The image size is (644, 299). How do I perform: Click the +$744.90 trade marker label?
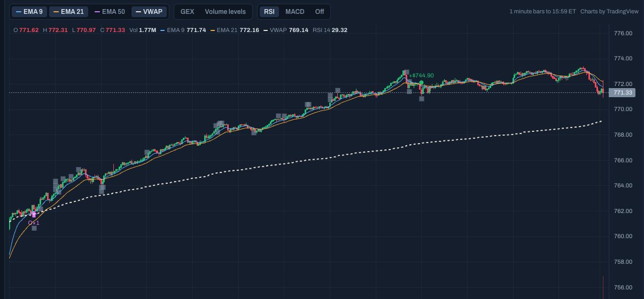[x=422, y=76]
